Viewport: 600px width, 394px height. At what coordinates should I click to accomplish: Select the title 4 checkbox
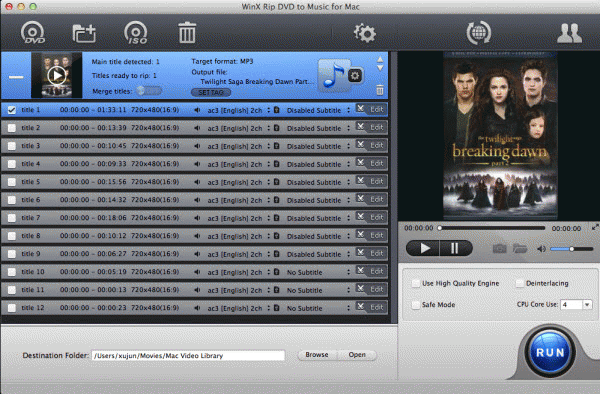point(12,164)
